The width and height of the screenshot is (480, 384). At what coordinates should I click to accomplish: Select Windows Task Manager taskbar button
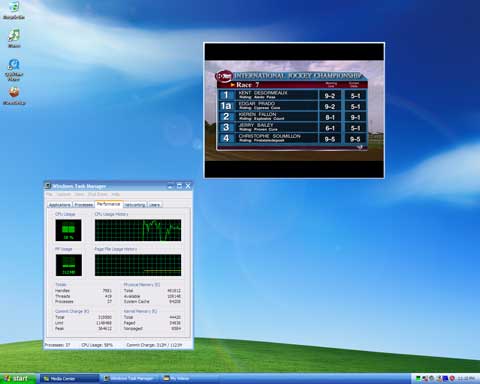(x=130, y=379)
